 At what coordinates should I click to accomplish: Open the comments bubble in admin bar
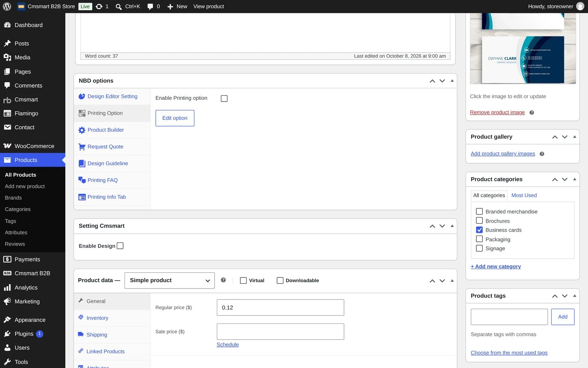coord(150,7)
